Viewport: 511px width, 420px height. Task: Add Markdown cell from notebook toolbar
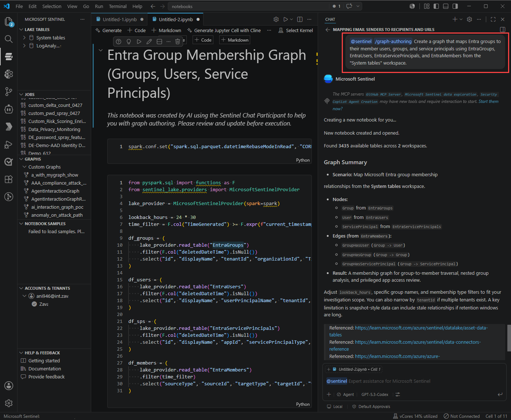tap(166, 30)
